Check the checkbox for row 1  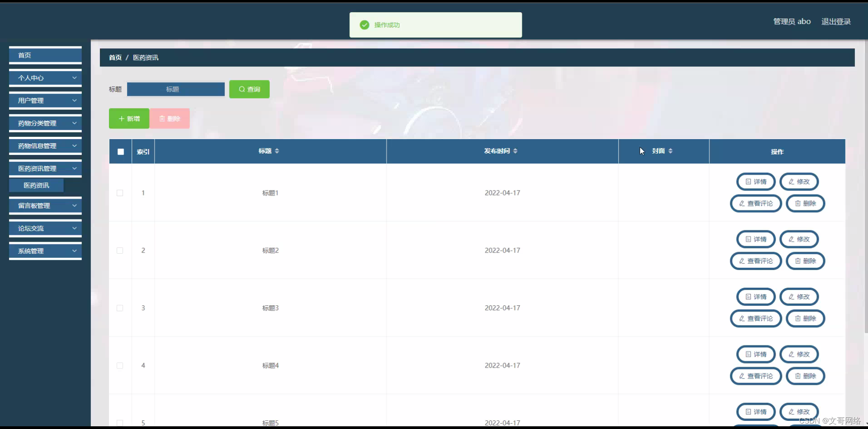click(120, 193)
